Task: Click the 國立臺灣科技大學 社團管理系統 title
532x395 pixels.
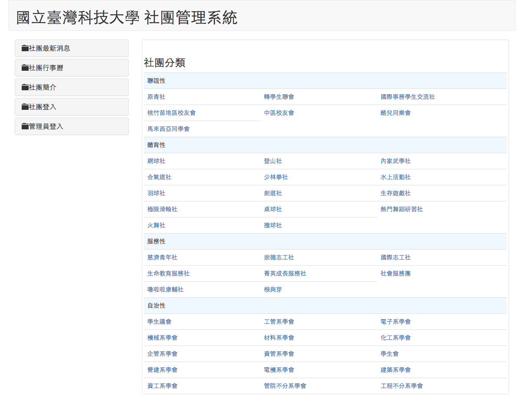Action: 127,18
